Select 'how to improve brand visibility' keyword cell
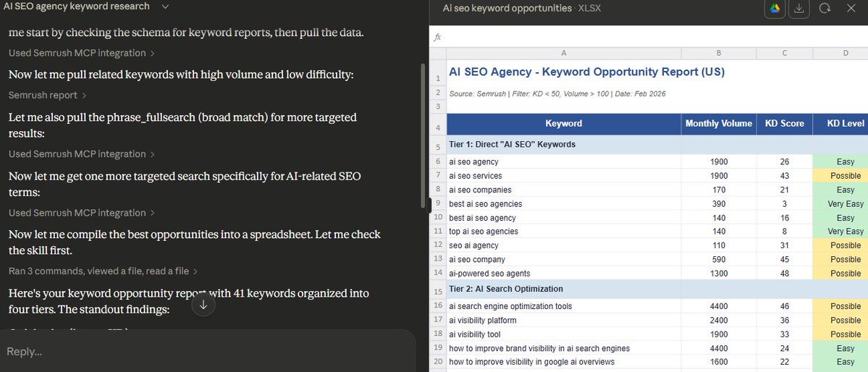The image size is (868, 372). tap(563, 348)
